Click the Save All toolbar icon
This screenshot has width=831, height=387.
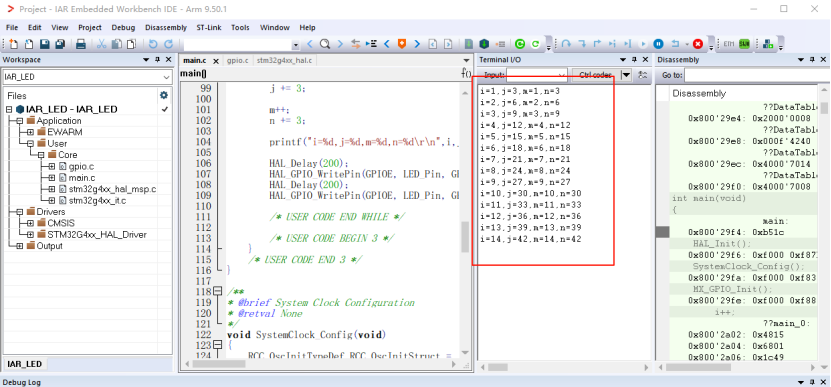pyautogui.click(x=60, y=44)
